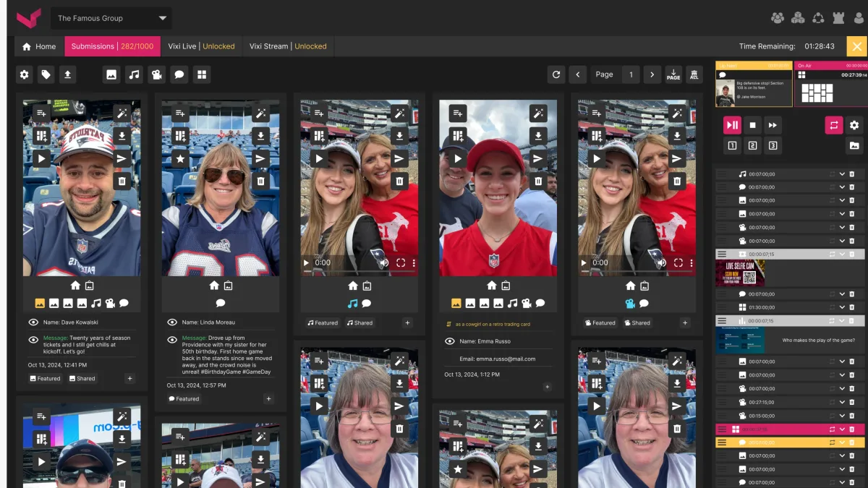The width and height of the screenshot is (868, 488).
Task: Open playlist folder icon in right panel
Action: click(854, 145)
